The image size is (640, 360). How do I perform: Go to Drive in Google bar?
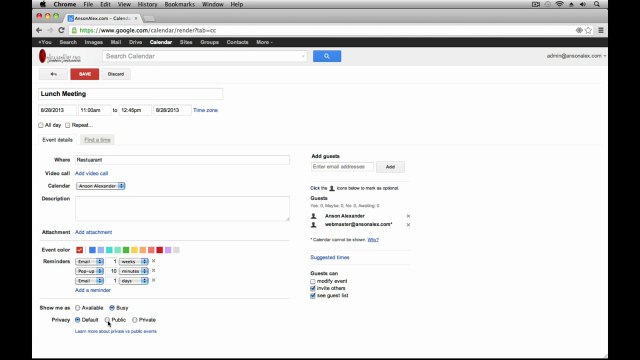(x=135, y=42)
